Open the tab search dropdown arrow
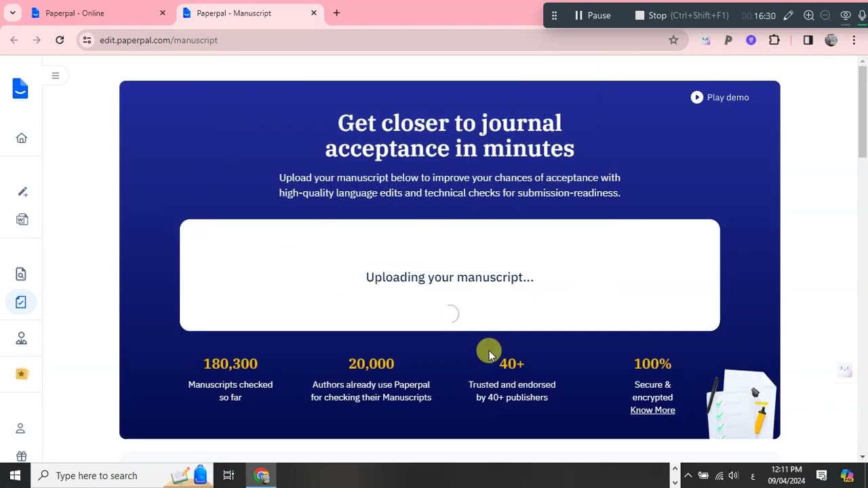The image size is (868, 488). [x=12, y=13]
